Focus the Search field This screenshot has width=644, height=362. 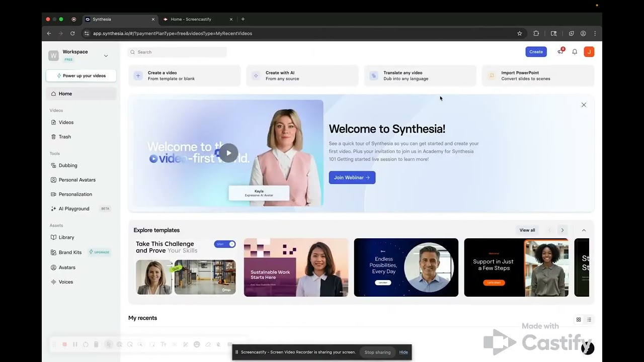point(177,52)
